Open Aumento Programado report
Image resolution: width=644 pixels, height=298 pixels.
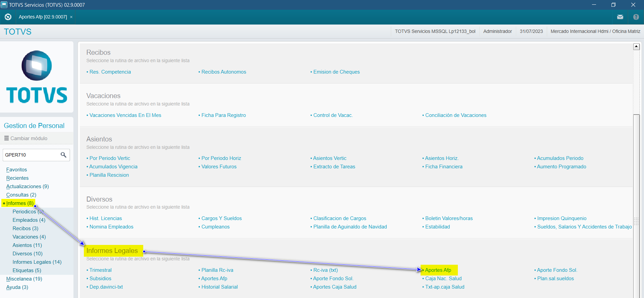click(x=561, y=167)
